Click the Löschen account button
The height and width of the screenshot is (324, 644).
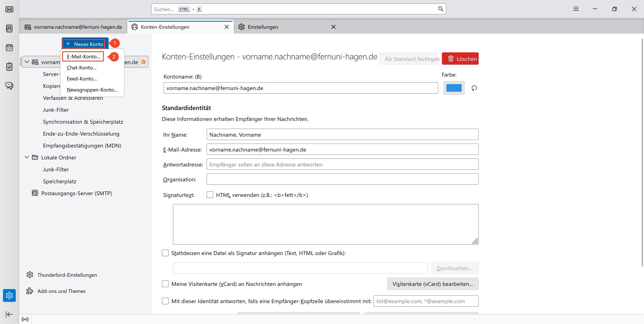point(460,59)
